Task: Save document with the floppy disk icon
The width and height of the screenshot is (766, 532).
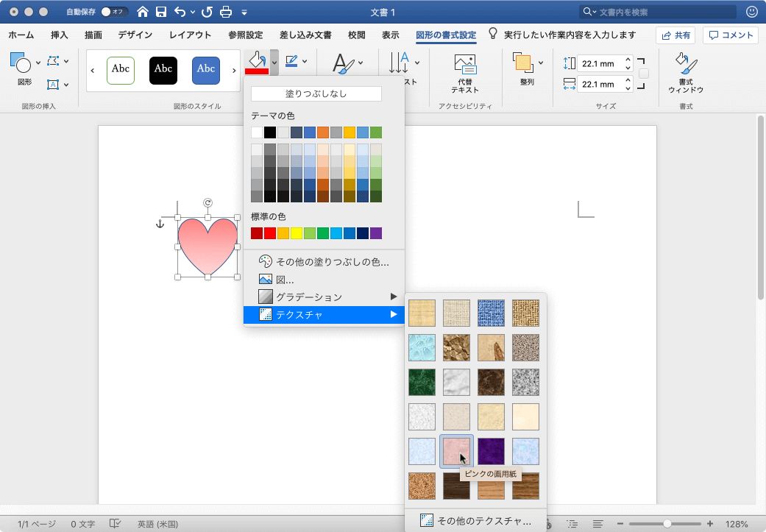Action: click(x=161, y=12)
